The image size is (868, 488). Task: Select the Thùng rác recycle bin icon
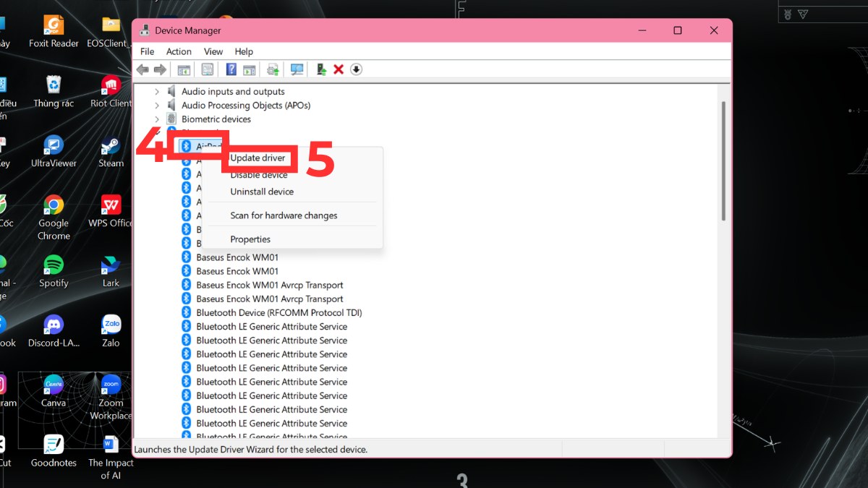click(x=54, y=91)
